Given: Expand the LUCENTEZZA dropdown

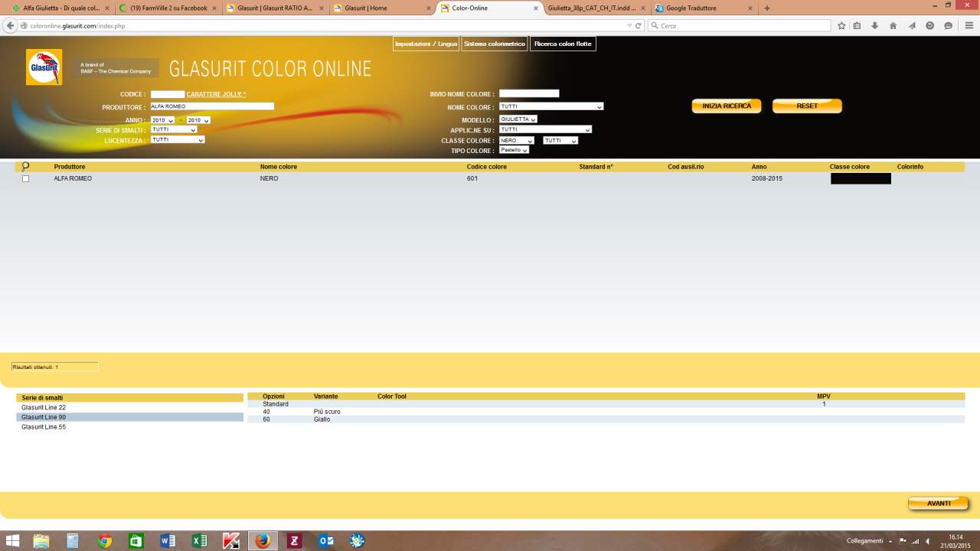Looking at the screenshot, I should (x=178, y=140).
